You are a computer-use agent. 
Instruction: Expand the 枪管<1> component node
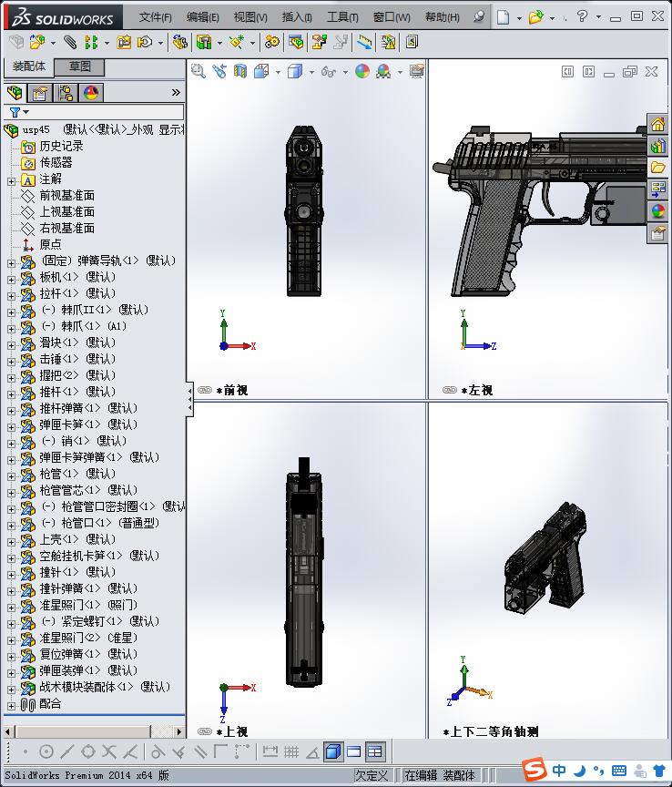coord(11,476)
